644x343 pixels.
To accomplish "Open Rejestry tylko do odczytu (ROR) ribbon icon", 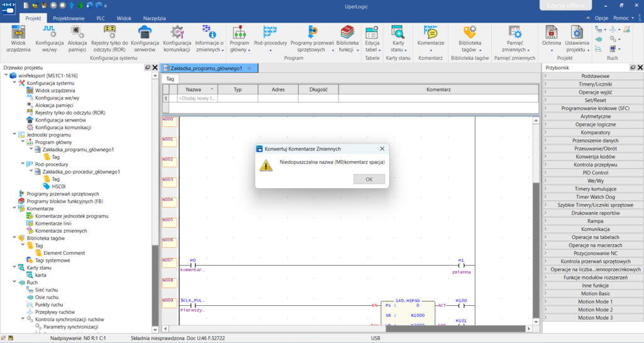I will (x=109, y=38).
